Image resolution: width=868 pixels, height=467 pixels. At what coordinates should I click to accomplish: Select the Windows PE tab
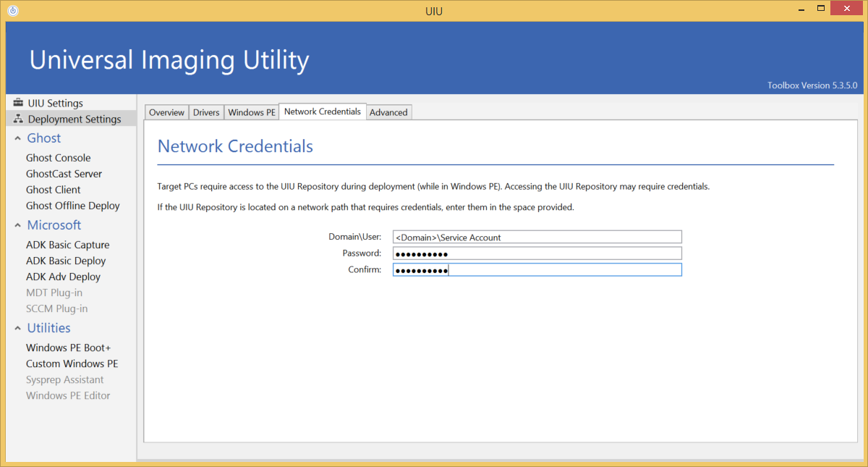[x=251, y=112]
